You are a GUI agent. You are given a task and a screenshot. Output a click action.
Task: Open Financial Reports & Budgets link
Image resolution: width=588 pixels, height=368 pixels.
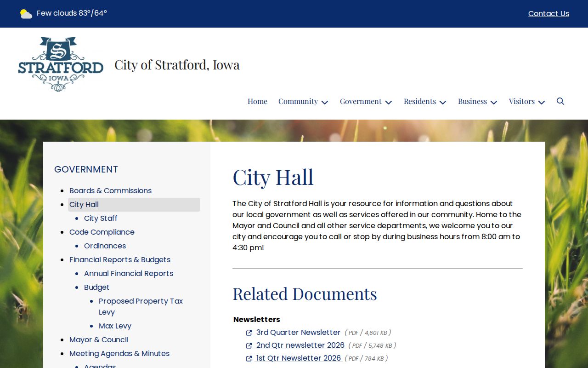click(120, 259)
